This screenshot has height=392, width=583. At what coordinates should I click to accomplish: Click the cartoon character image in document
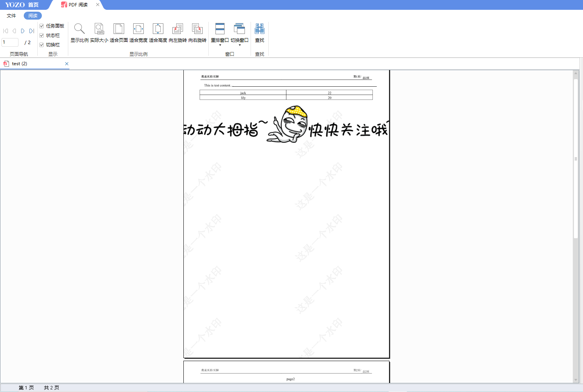click(288, 124)
